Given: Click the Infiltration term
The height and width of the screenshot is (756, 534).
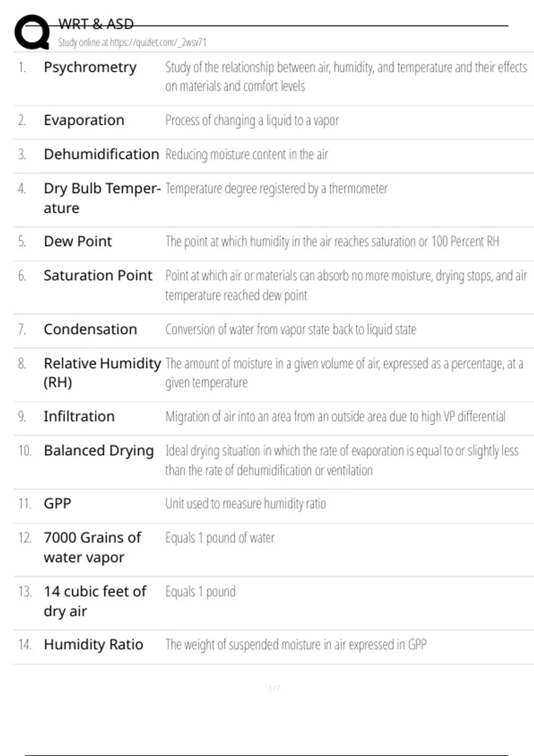Looking at the screenshot, I should (x=79, y=417).
